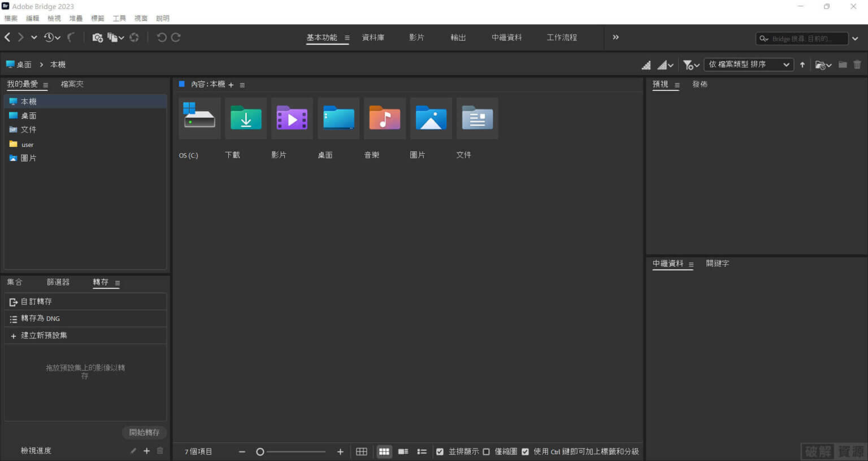Select grid view display mode

click(384, 451)
